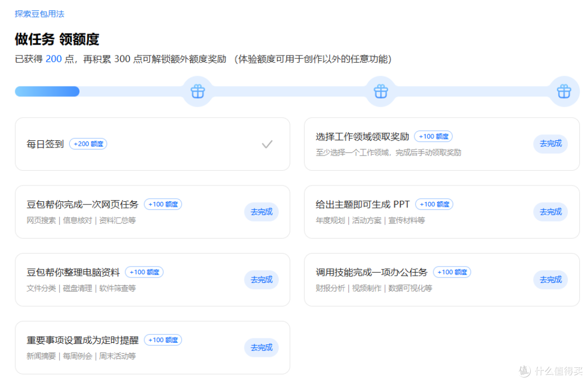Click the 年度规划 | 活动方案 | 宣传材料等 subtitle
Image resolution: width=588 pixels, height=383 pixels.
[371, 220]
